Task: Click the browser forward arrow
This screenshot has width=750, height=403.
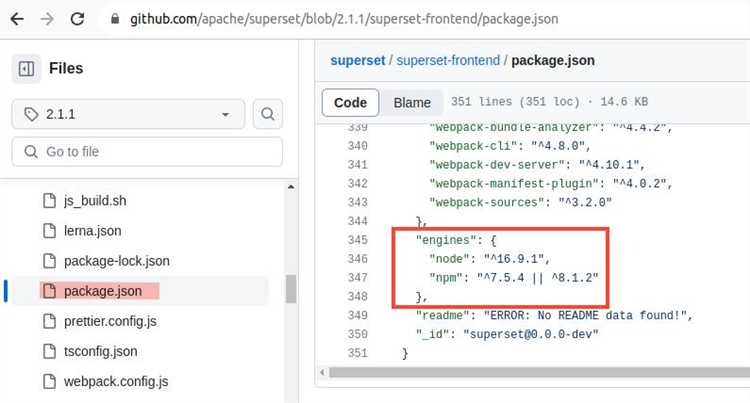Action: (x=47, y=19)
